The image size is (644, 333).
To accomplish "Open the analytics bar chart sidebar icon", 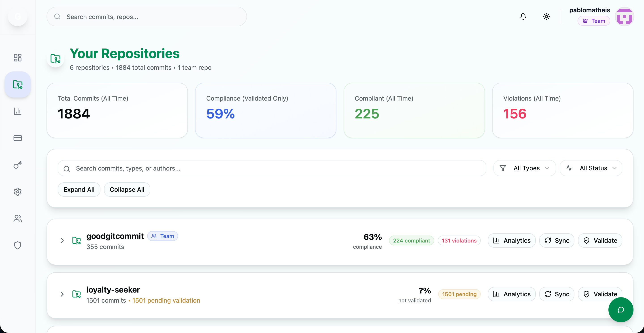I will tap(17, 111).
